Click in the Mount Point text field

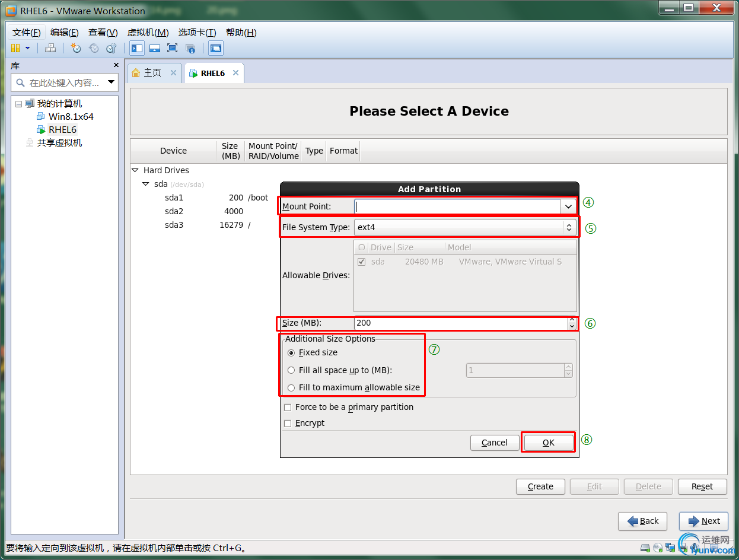point(457,206)
